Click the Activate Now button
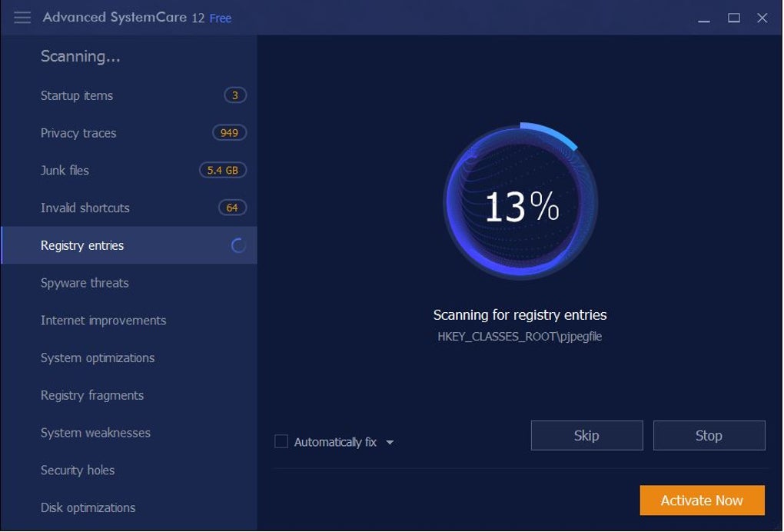Image resolution: width=784 pixels, height=532 pixels. pyautogui.click(x=702, y=500)
